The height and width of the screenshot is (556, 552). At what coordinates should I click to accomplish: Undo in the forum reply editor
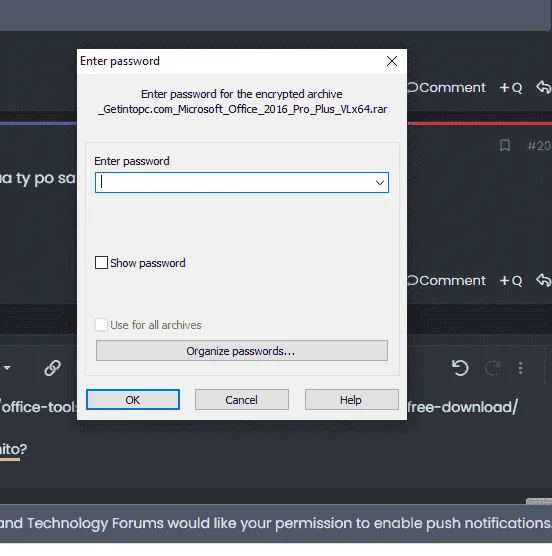460,368
